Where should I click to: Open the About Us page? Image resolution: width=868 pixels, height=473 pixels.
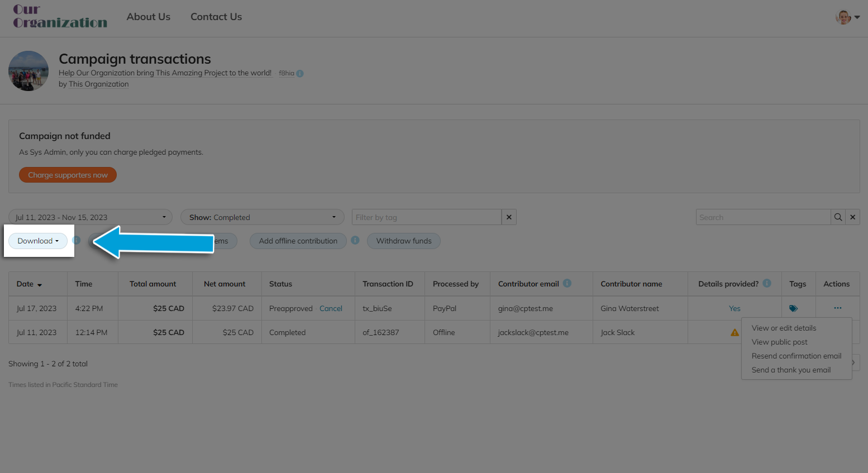point(148,16)
